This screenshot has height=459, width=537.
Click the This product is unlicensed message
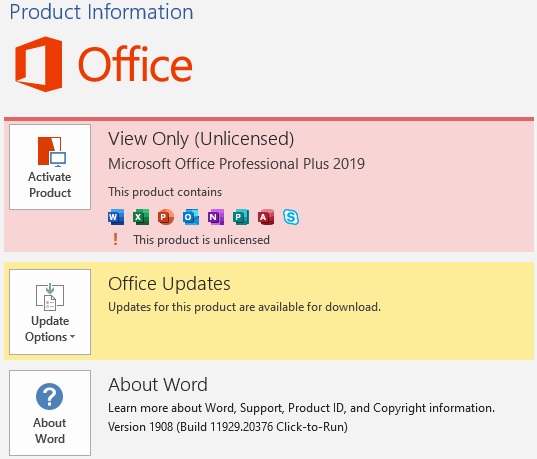pos(201,240)
